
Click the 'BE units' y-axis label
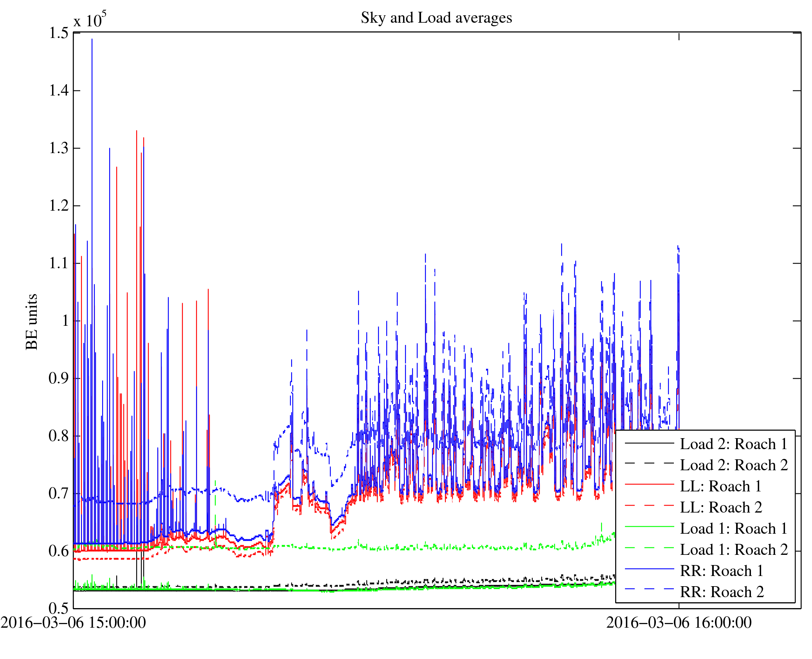tap(32, 321)
